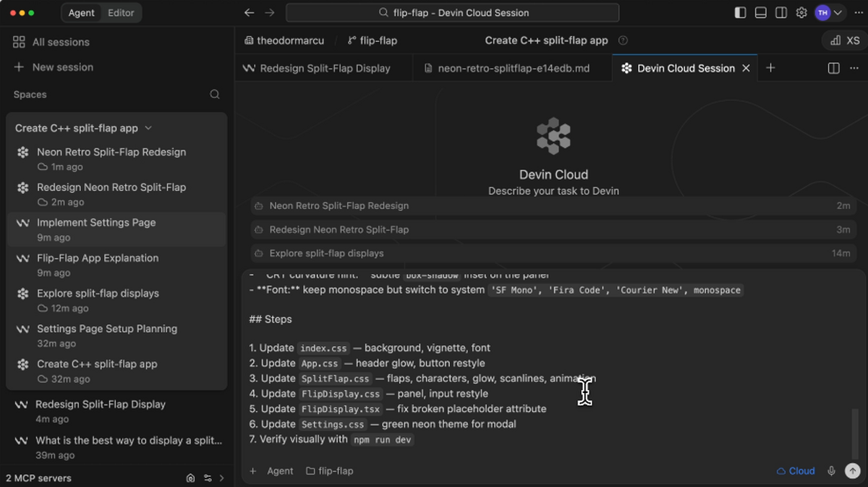Open Redesign Neon Retro Split-Flap session in sidebar
The width and height of the screenshot is (868, 487).
pyautogui.click(x=116, y=194)
